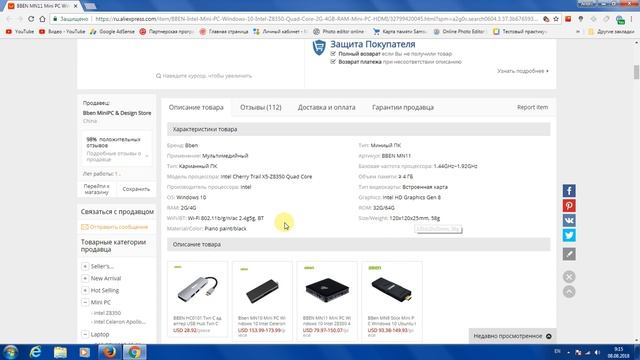The image size is (640, 360).
Task: Switch to Firefox in taskbar
Action: (x=109, y=352)
